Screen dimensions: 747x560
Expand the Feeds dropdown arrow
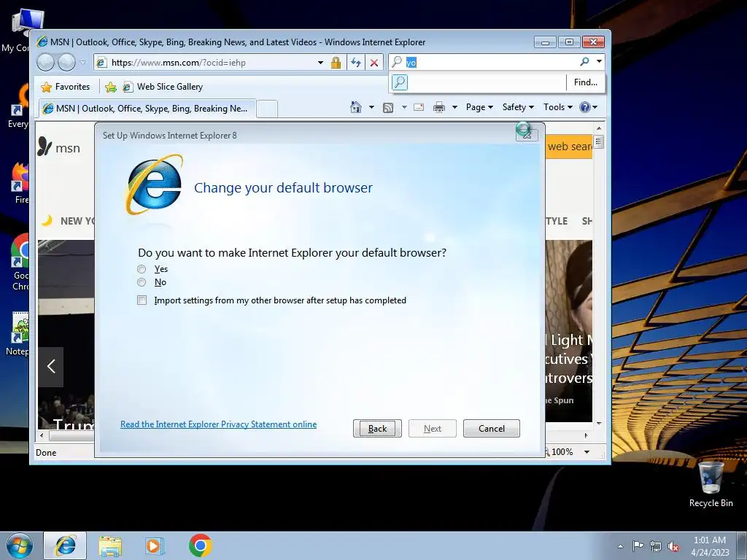pos(404,107)
